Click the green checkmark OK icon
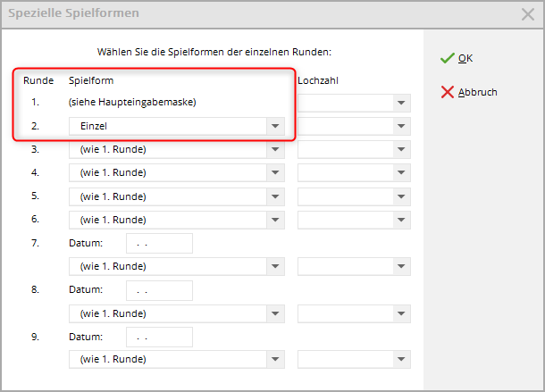The height and width of the screenshot is (392, 545). click(448, 58)
